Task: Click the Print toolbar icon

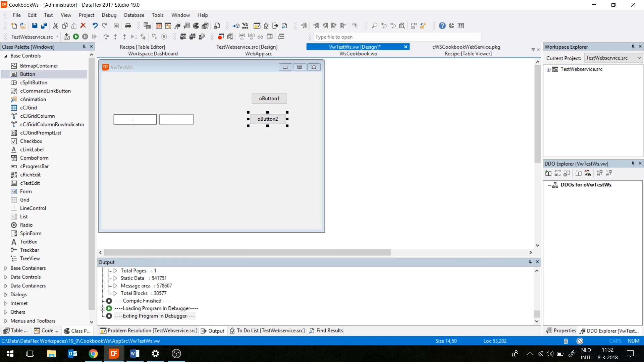Action: click(x=128, y=26)
